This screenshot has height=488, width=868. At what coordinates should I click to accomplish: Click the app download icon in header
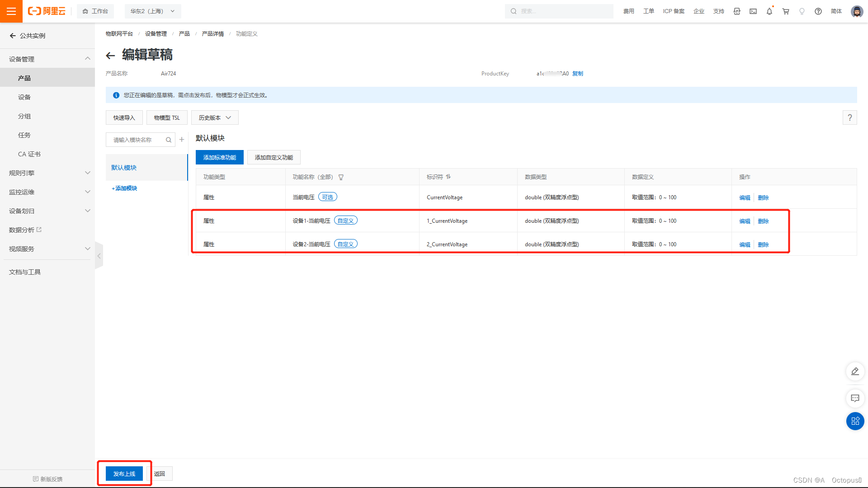737,11
